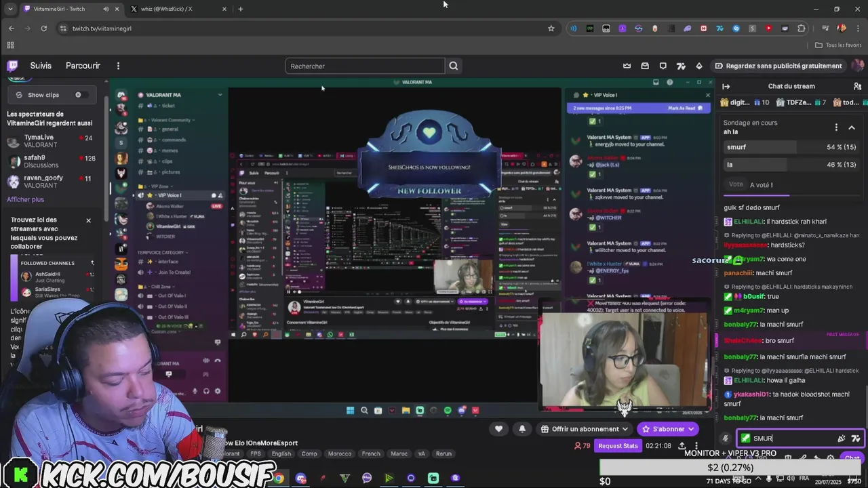Open the Prime loot crown icon

coord(627,66)
